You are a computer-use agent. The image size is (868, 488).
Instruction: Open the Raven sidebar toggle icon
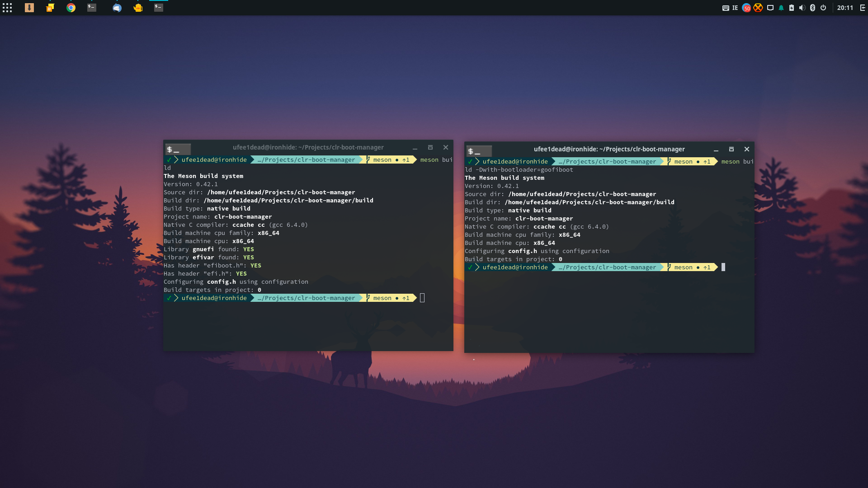[x=863, y=8]
